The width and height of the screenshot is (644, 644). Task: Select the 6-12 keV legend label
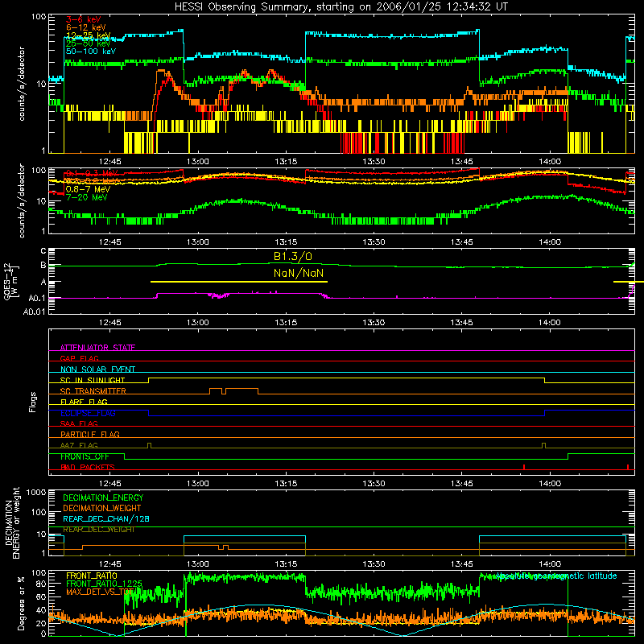pos(86,27)
